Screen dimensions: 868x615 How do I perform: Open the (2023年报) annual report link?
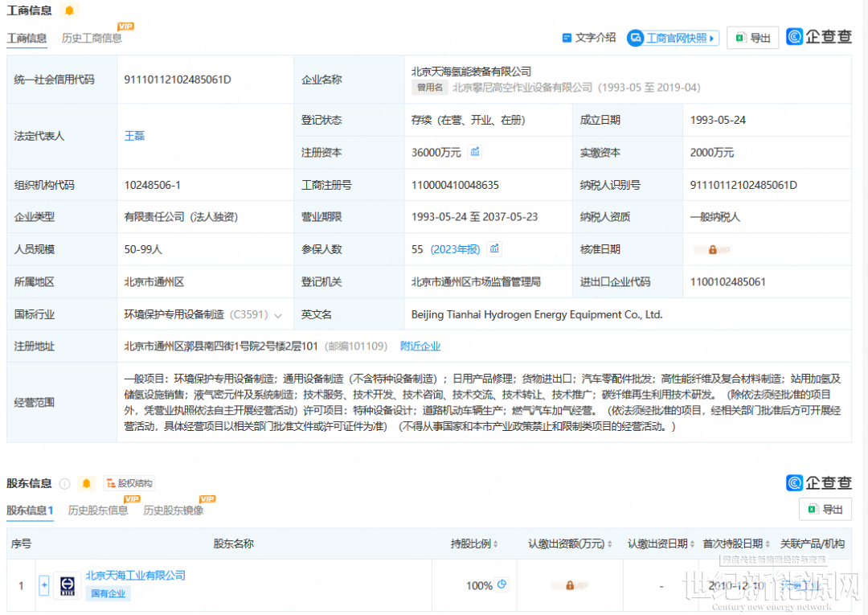(455, 250)
